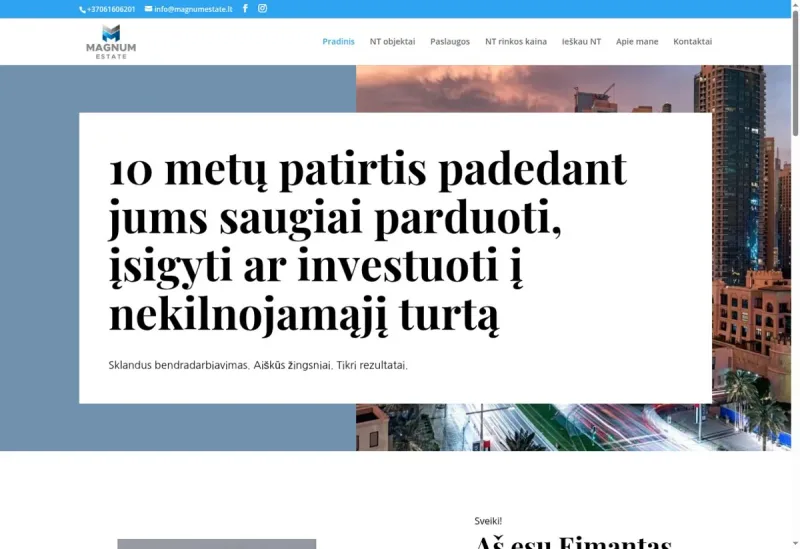
Task: Click the hero headline '10 metų patirtis'
Action: click(367, 242)
